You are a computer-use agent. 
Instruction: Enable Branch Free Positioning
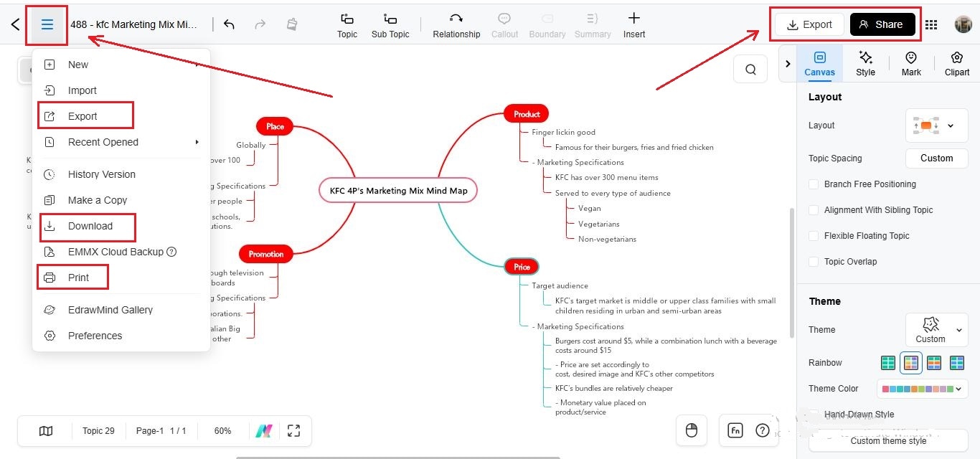814,184
